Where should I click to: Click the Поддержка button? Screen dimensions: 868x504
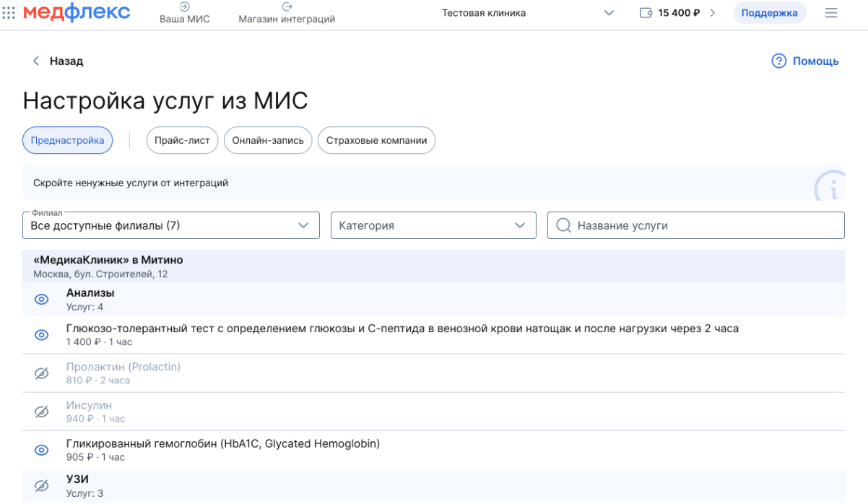click(769, 13)
